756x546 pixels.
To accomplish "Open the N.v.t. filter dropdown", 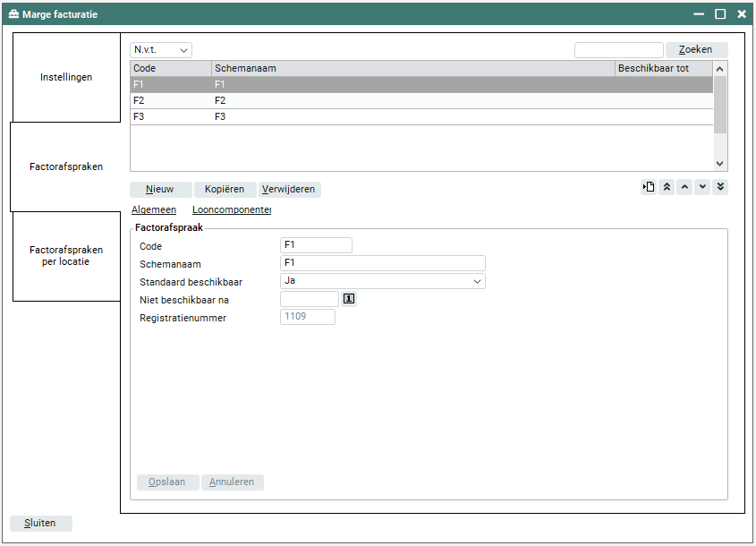I will 160,50.
